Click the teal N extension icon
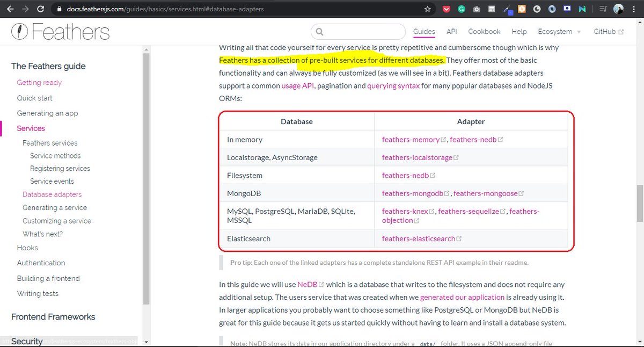Screen dimensions: 644x347 tap(582, 9)
